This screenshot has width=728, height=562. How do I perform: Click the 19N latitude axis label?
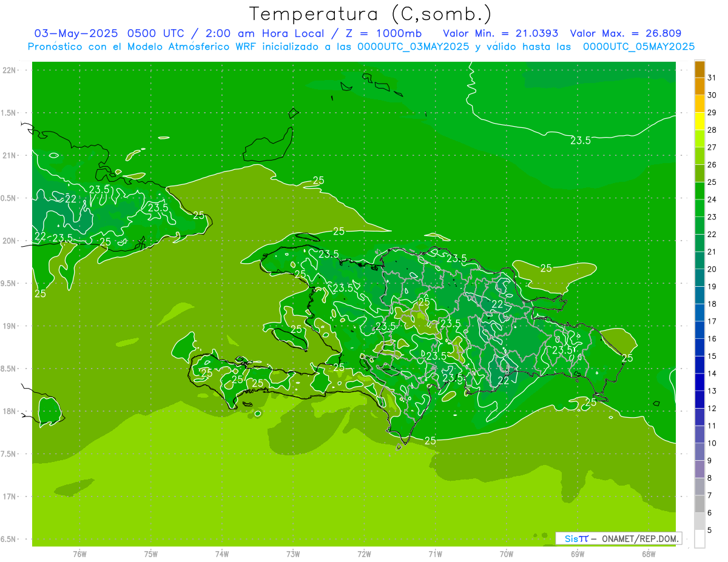coord(10,326)
